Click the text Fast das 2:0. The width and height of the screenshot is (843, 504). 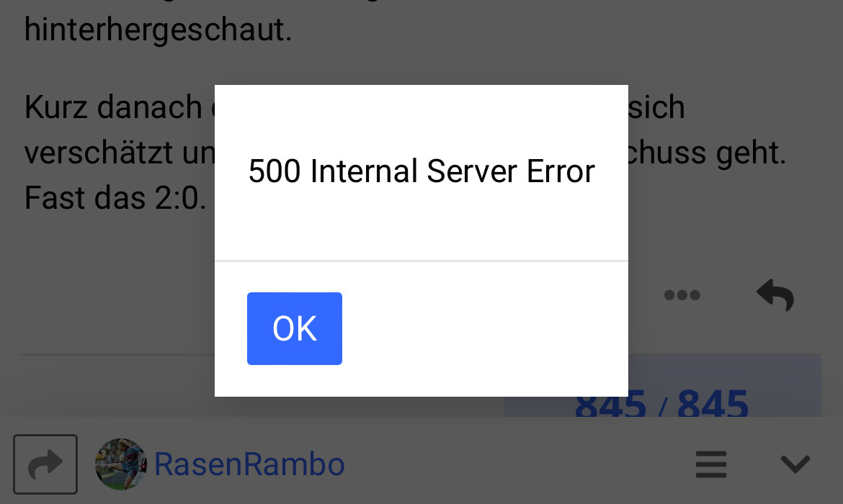click(115, 198)
